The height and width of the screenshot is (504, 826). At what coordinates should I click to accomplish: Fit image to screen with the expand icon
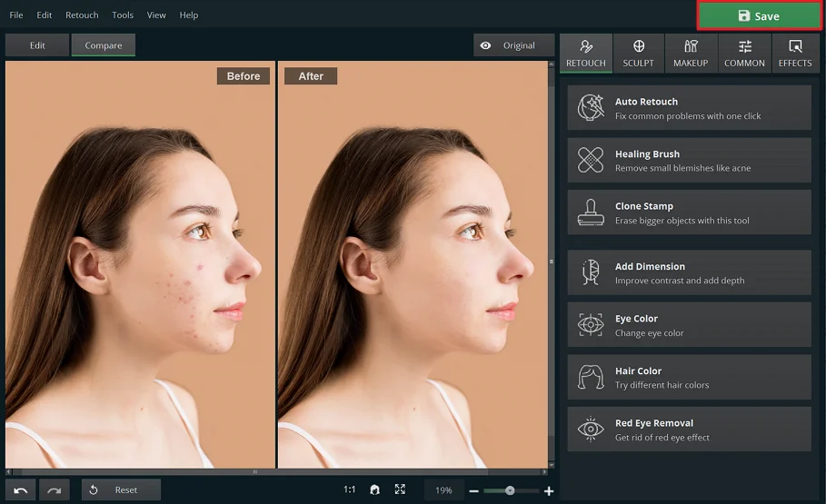401,489
